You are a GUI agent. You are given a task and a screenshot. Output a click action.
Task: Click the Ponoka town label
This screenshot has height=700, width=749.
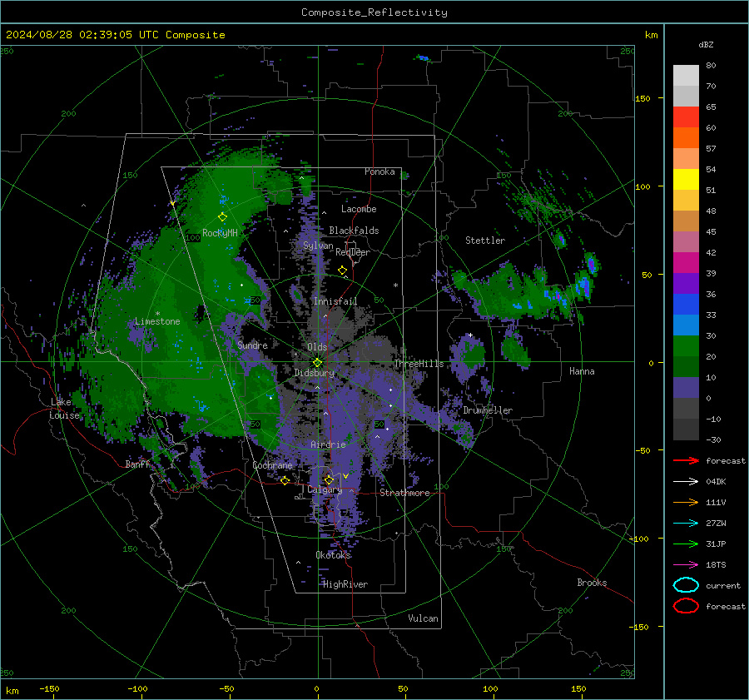point(379,171)
